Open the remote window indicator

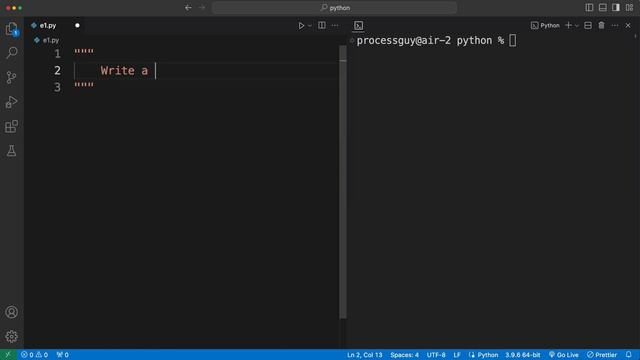8,355
